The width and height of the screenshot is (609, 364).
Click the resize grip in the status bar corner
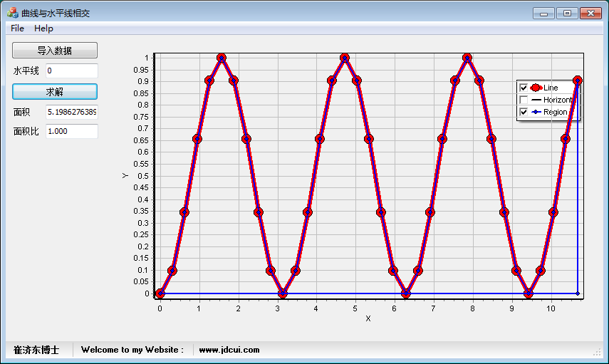pyautogui.click(x=598, y=352)
